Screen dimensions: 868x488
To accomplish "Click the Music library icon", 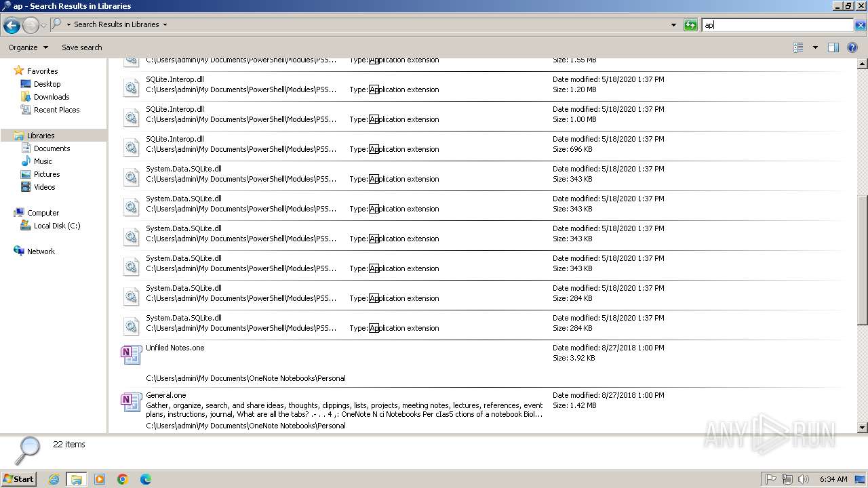I will point(26,161).
